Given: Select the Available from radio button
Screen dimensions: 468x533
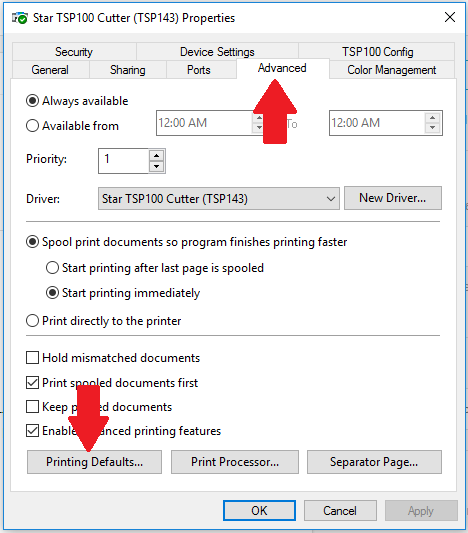Looking at the screenshot, I should pos(32,126).
